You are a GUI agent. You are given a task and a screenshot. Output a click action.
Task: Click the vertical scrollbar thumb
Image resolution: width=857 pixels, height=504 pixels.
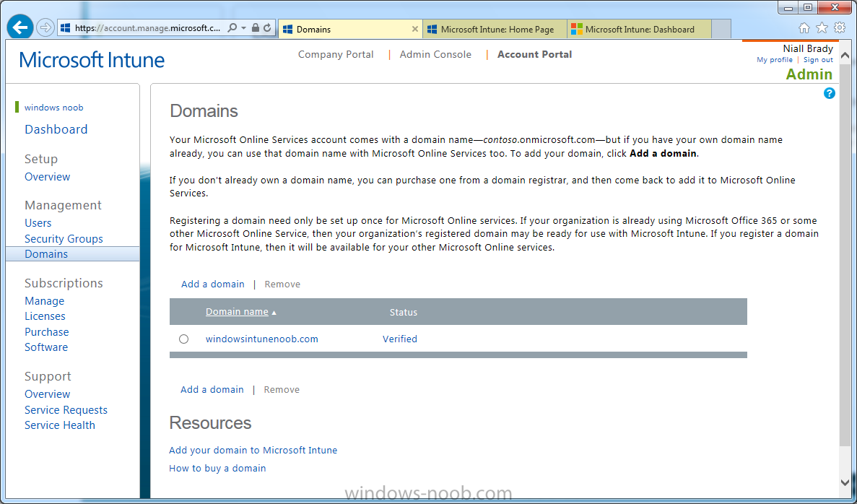click(x=845, y=254)
